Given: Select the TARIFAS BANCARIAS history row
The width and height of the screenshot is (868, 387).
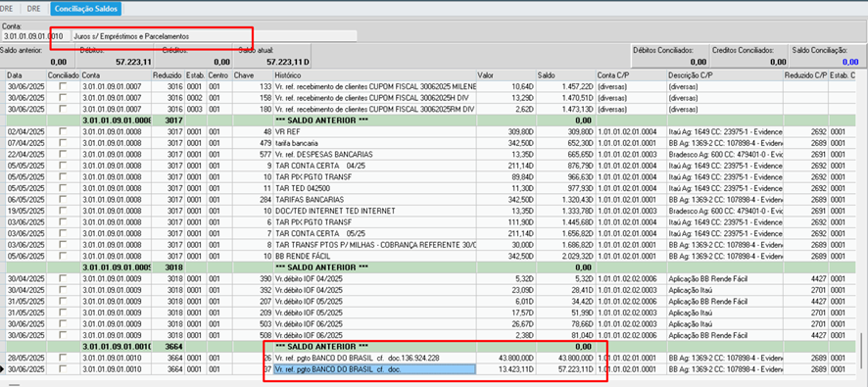Looking at the screenshot, I should (x=375, y=199).
